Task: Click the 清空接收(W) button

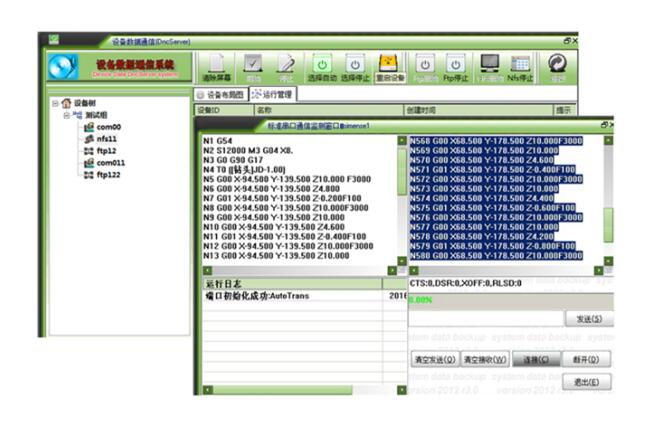Action: click(485, 360)
